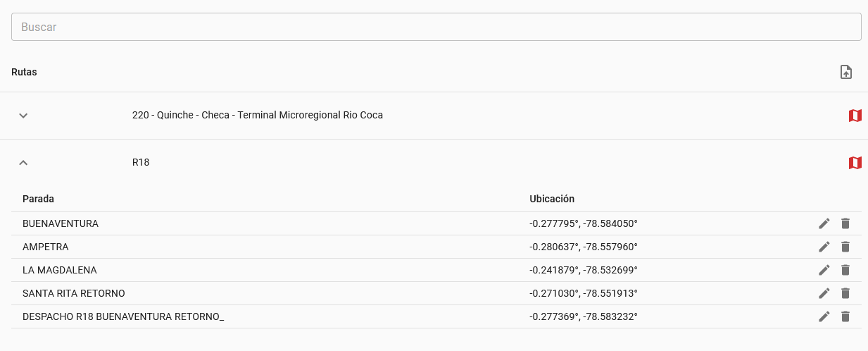Select the R18 route title
Viewport: 868px width, 351px height.
(141, 163)
